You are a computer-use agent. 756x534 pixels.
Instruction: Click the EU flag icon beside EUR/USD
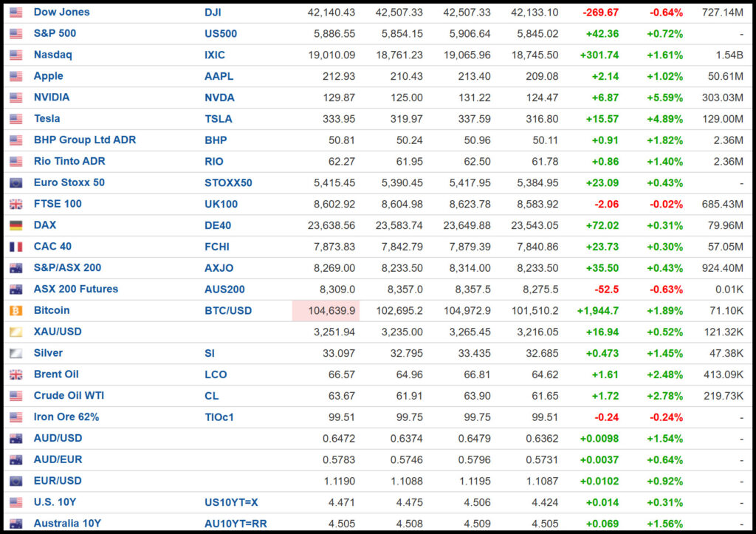[x=16, y=481]
